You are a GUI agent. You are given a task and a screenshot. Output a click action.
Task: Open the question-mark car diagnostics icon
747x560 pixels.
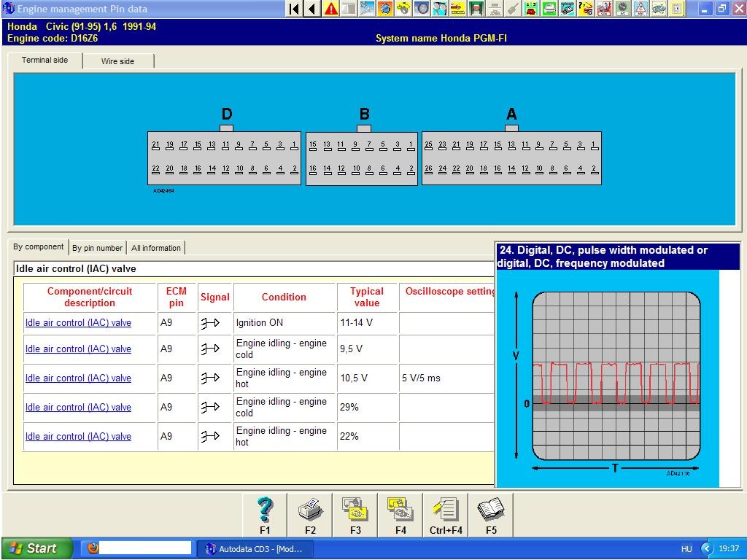click(586, 9)
